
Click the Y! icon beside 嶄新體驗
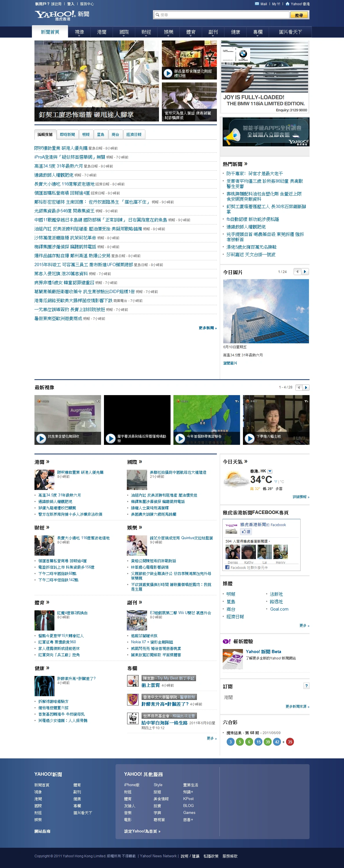(227, 642)
